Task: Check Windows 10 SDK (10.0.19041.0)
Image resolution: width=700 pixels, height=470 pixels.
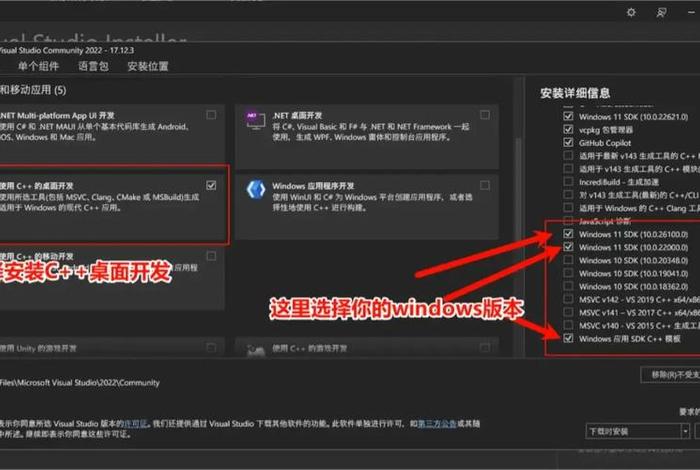Action: [568, 273]
